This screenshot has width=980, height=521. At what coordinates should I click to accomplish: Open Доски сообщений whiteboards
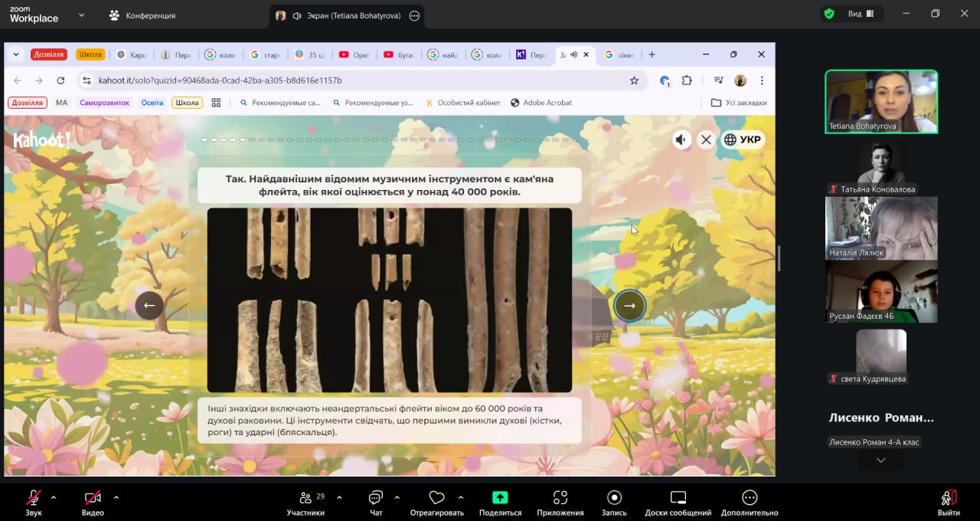point(678,498)
